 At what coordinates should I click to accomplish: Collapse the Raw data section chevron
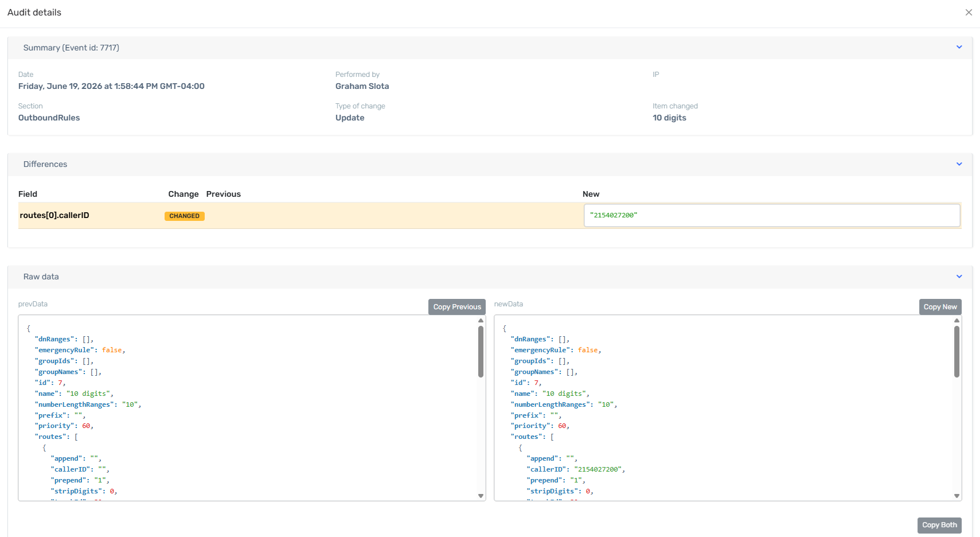959,277
